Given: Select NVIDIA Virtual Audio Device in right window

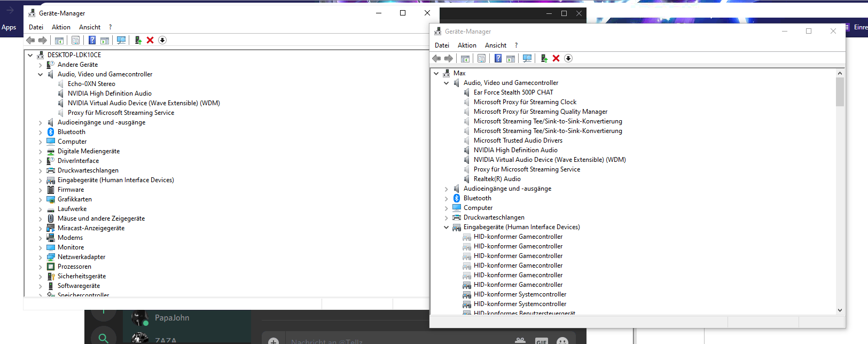Looking at the screenshot, I should coord(550,160).
